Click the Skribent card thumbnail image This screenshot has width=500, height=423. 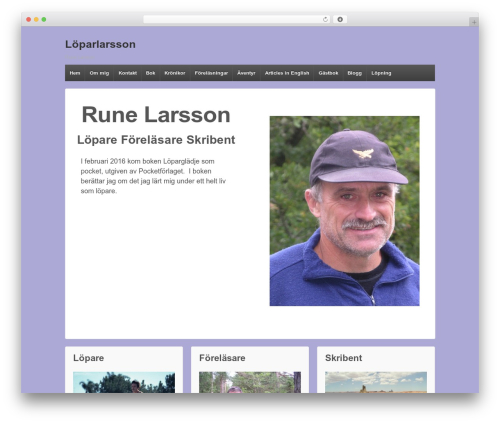coord(376,382)
